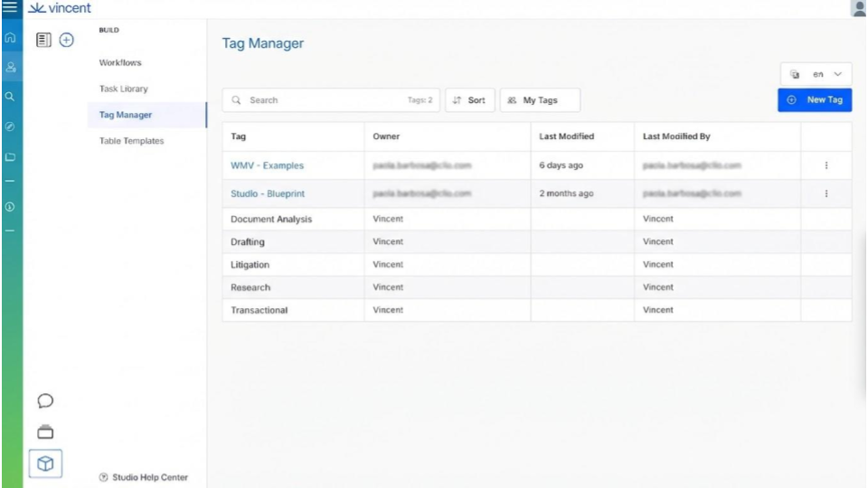This screenshot has height=488, width=868.
Task: Open the compass icon in the left rail
Action: (10, 127)
